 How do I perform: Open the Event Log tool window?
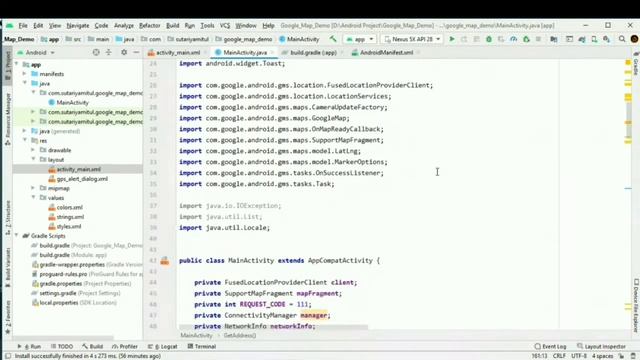(x=550, y=347)
